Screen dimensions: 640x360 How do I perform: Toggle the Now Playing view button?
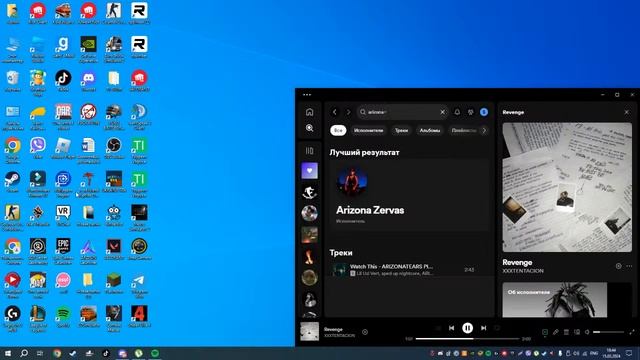545,332
